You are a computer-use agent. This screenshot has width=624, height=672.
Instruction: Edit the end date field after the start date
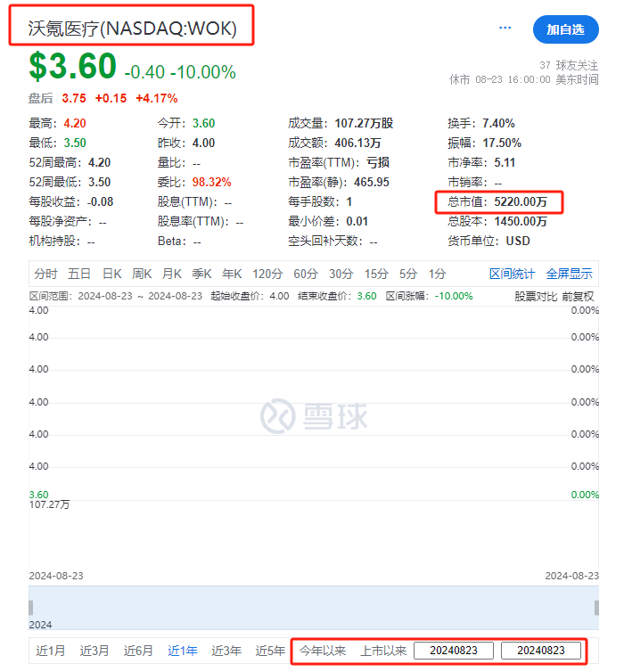(541, 651)
